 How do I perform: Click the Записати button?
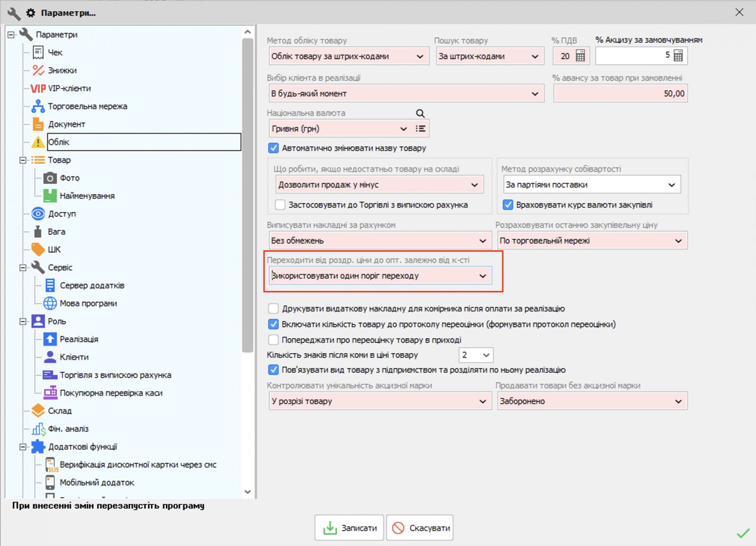pos(350,528)
